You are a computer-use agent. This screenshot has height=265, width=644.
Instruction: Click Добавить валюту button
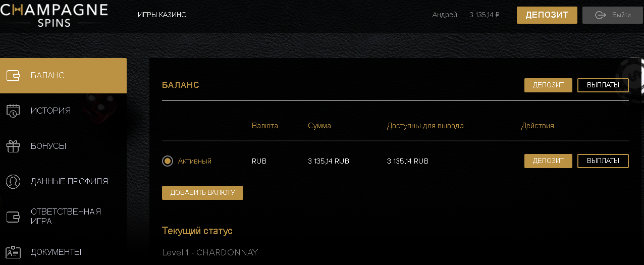pos(202,193)
